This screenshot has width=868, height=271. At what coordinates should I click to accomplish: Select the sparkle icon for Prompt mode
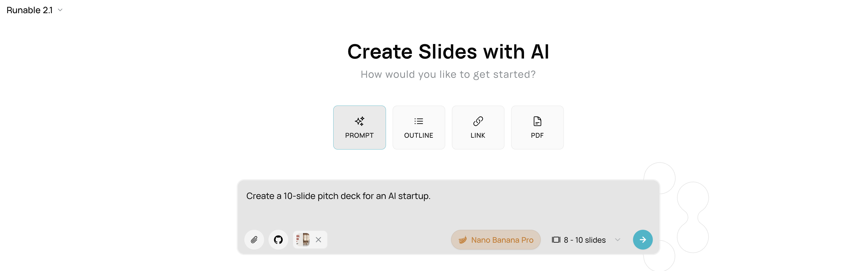coord(359,121)
